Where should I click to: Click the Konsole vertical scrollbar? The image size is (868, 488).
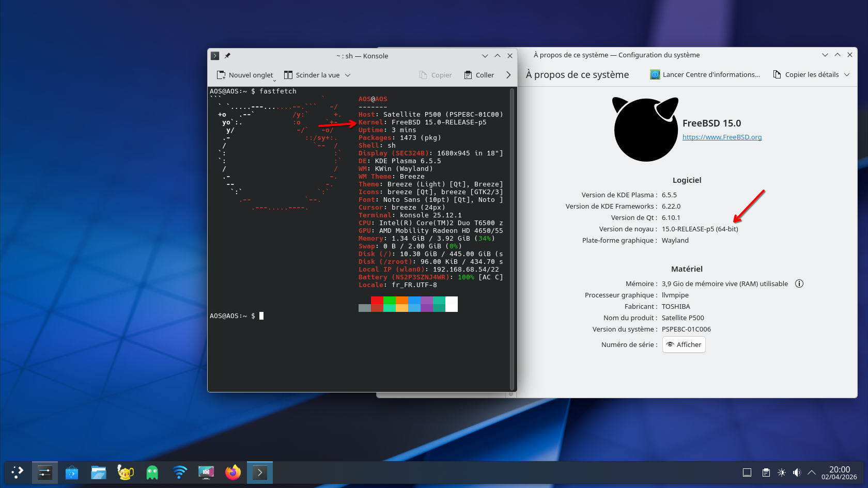pyautogui.click(x=512, y=238)
